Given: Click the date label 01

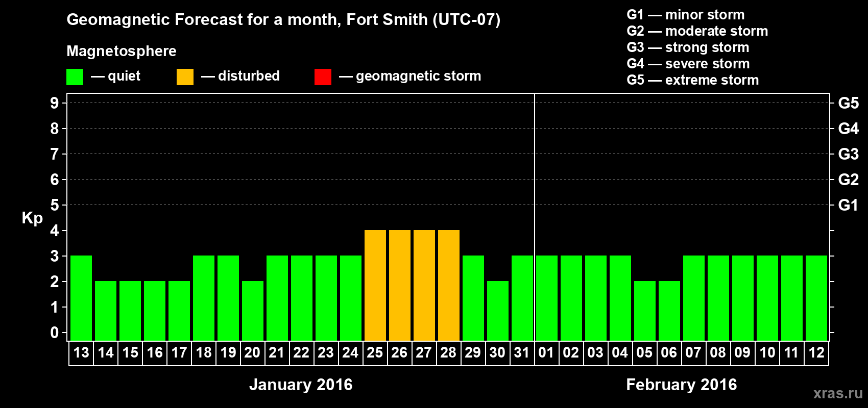Looking at the screenshot, I should 546,352.
